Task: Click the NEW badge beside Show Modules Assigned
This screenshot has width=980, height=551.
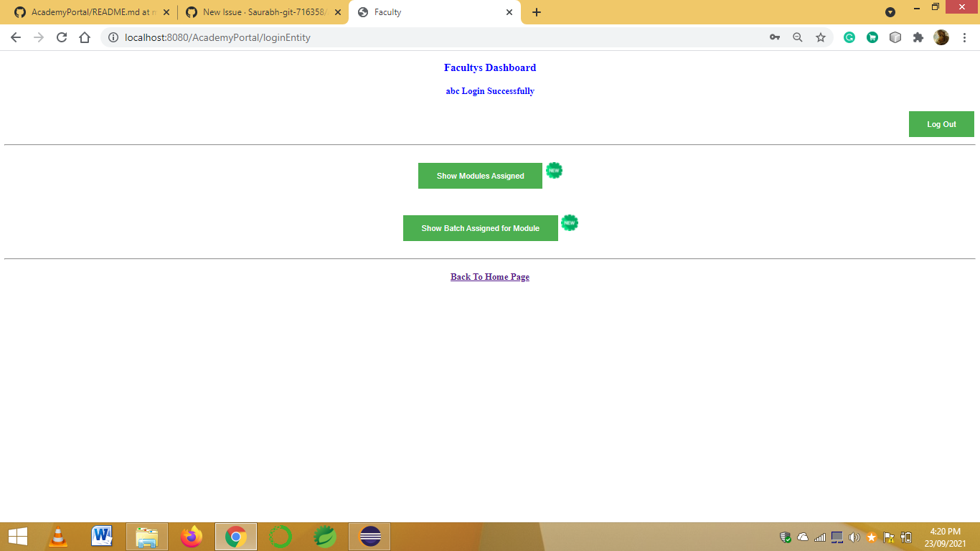Action: pyautogui.click(x=554, y=170)
